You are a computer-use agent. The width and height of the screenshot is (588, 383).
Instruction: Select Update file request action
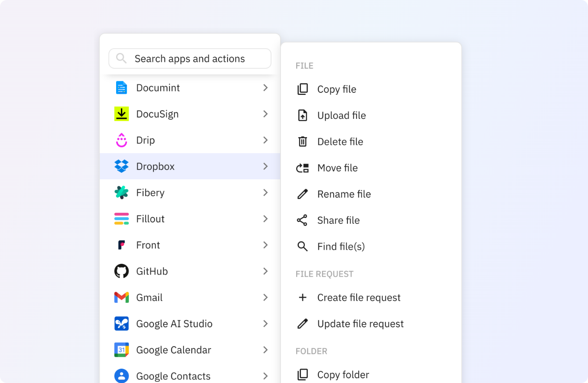tap(371, 324)
